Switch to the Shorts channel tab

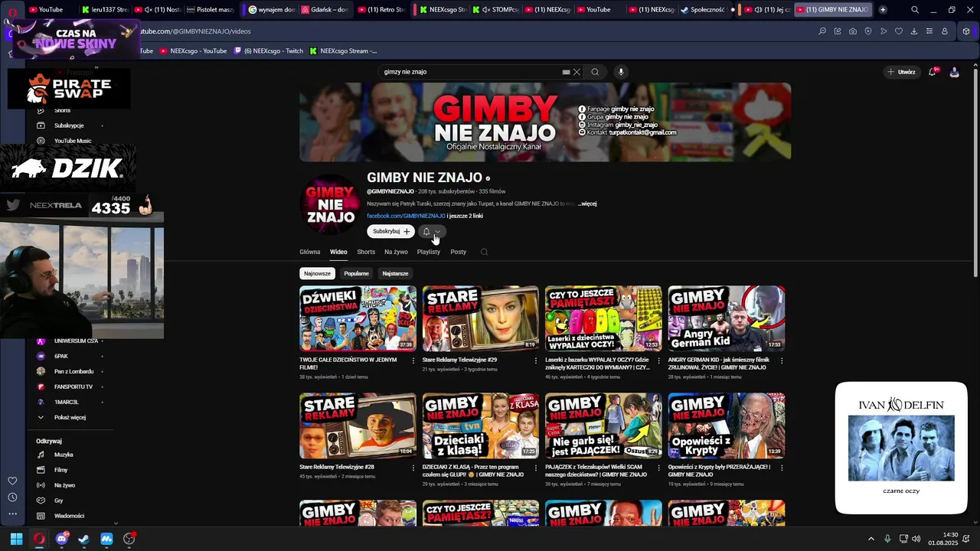[366, 252]
